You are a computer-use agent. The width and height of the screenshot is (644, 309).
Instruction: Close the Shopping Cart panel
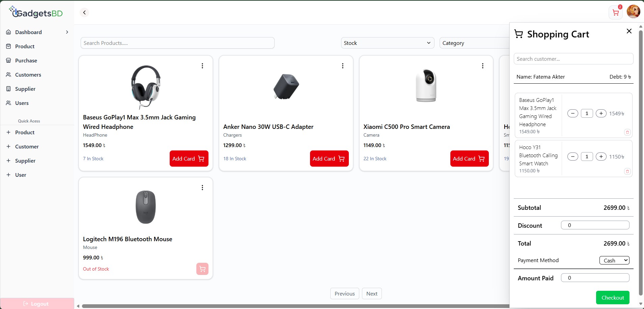(629, 31)
